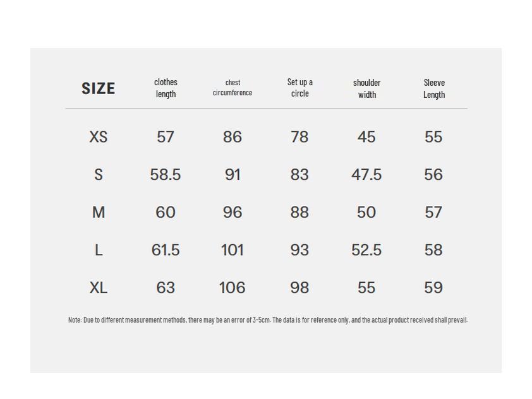
Task: Click the measurement error note text
Action: click(x=267, y=320)
